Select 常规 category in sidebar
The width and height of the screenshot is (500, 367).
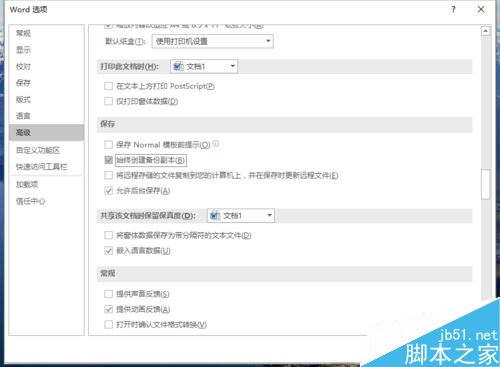pyautogui.click(x=46, y=33)
